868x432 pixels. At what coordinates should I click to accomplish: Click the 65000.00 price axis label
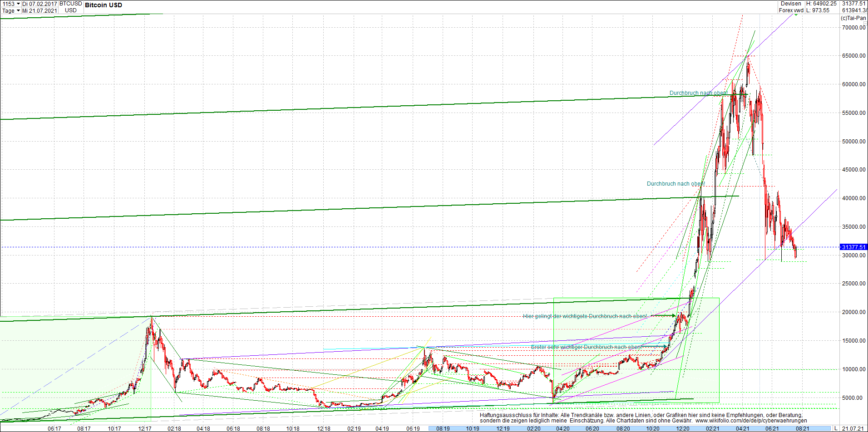[854, 56]
